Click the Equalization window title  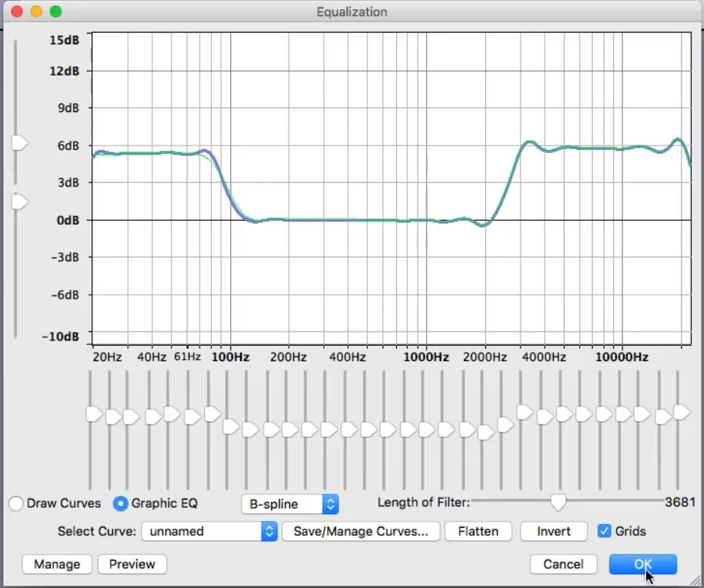click(x=351, y=11)
